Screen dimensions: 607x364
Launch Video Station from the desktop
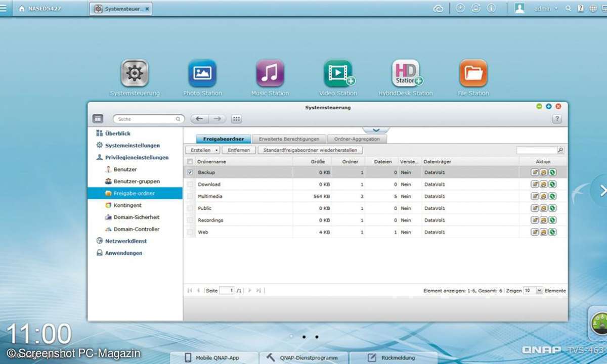point(338,74)
